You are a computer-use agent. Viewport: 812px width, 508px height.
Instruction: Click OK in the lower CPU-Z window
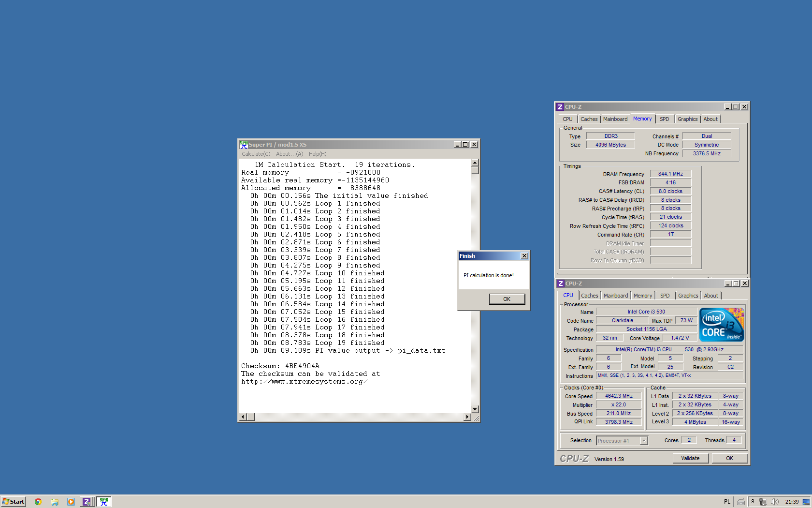click(729, 458)
